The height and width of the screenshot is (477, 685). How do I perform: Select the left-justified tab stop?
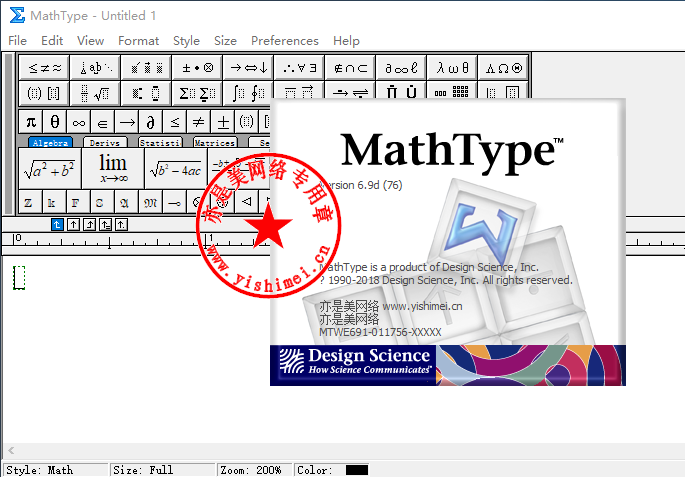[x=57, y=225]
